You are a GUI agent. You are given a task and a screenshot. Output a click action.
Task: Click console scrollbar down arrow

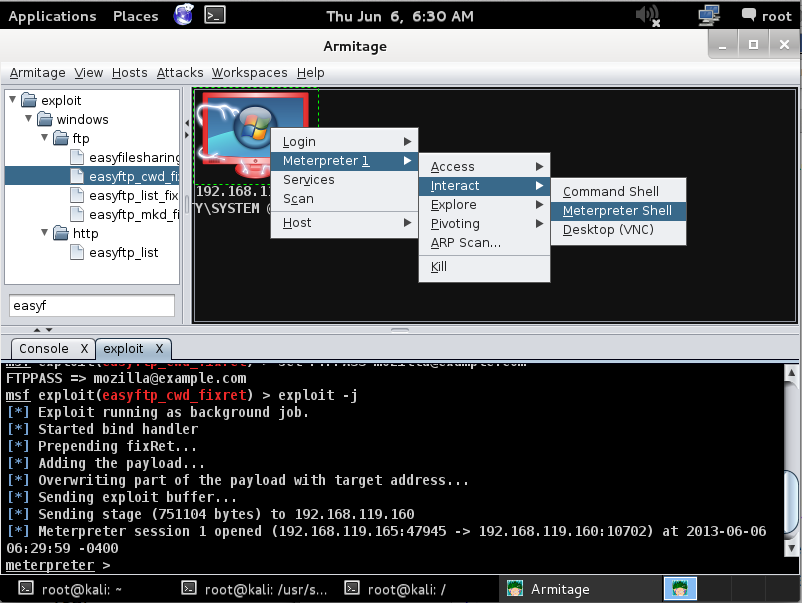tap(791, 548)
